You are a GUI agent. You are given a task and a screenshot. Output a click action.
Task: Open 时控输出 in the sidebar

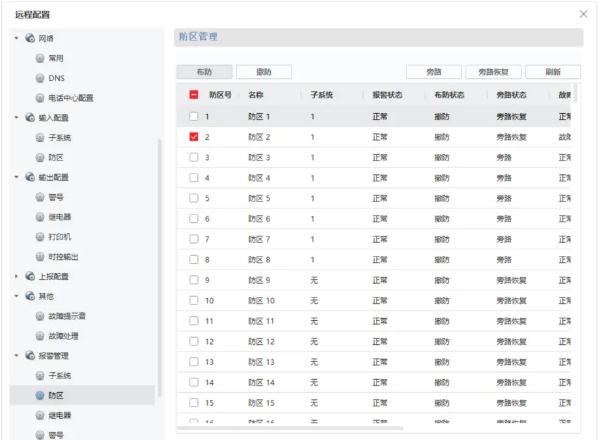pos(63,257)
